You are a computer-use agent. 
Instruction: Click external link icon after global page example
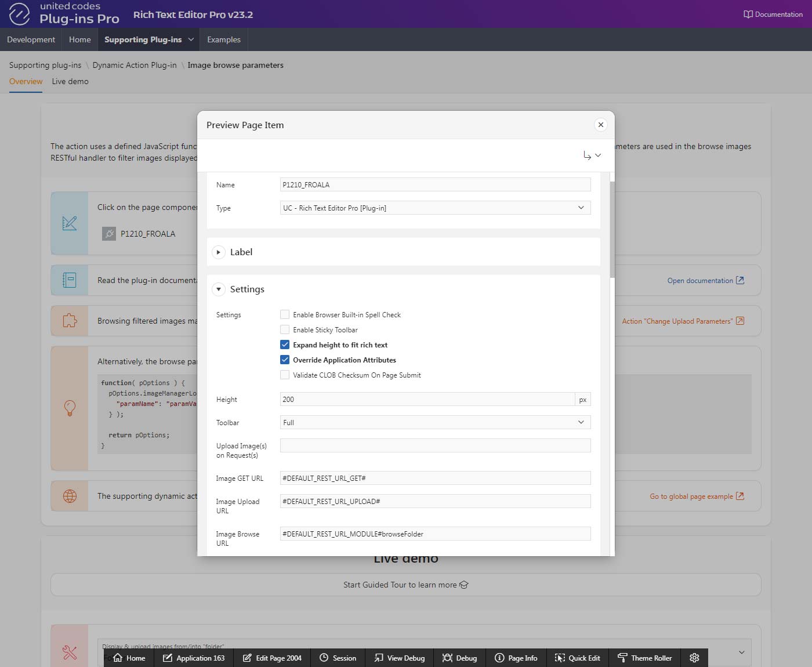[740, 496]
